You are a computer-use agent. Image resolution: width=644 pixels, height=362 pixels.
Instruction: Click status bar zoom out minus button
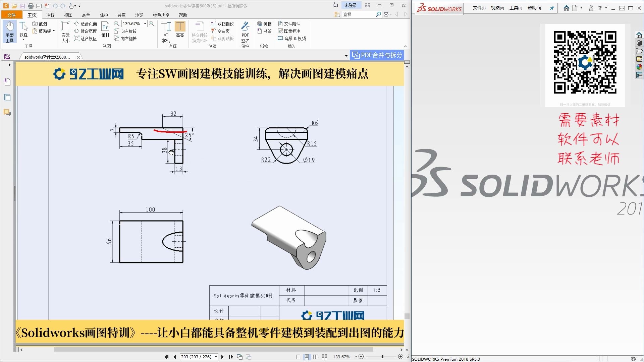361,357
